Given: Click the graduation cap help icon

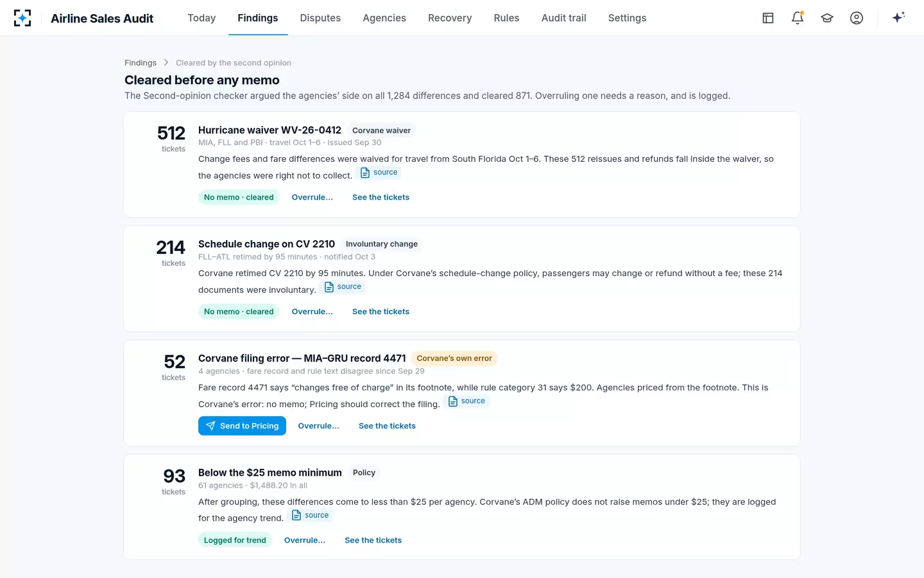Looking at the screenshot, I should [827, 18].
